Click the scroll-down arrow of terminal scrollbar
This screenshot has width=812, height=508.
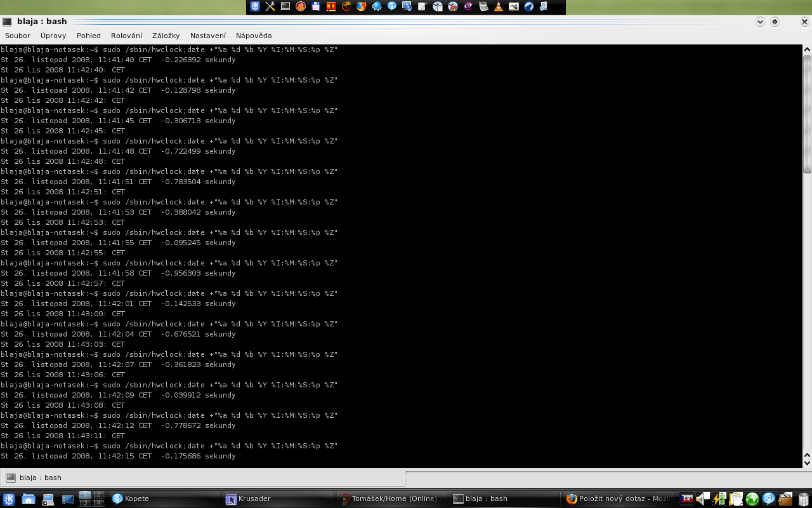[x=807, y=462]
